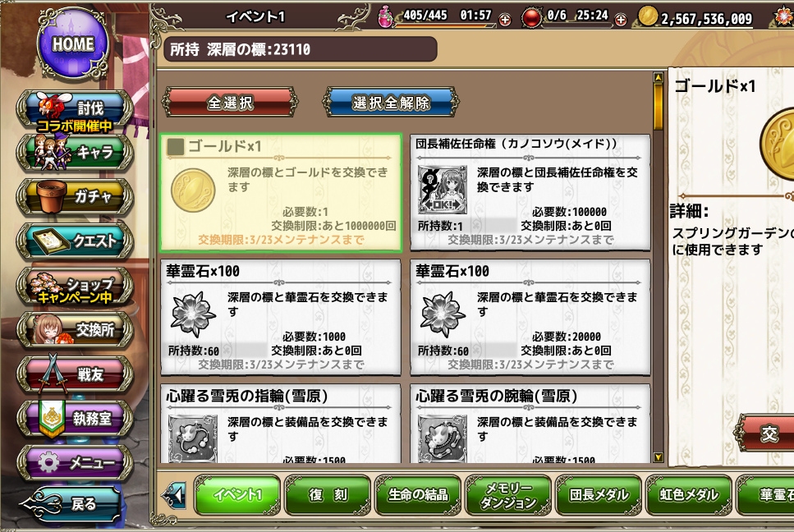Open the クエスト menu

click(75, 241)
